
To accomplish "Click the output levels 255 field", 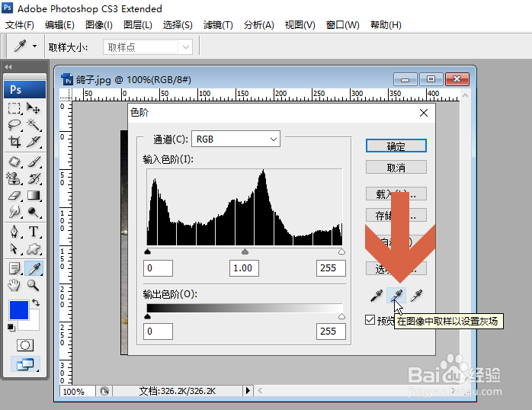I will (331, 332).
